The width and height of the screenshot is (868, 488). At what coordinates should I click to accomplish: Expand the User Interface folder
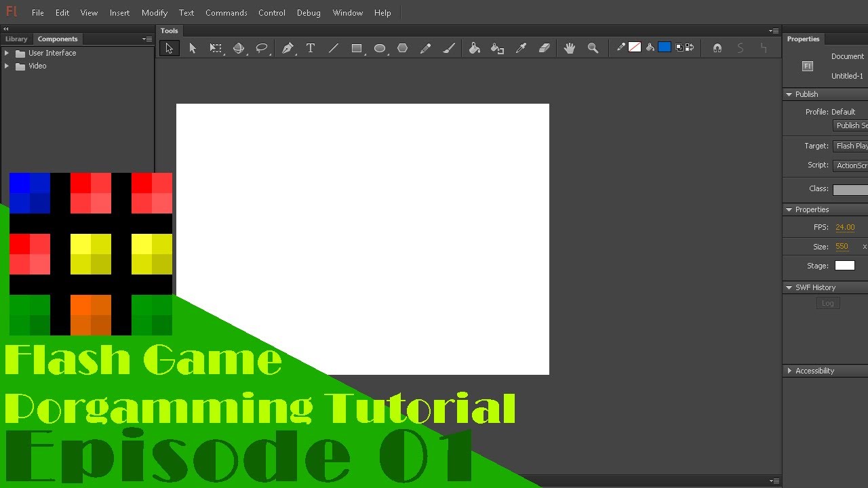coord(7,53)
